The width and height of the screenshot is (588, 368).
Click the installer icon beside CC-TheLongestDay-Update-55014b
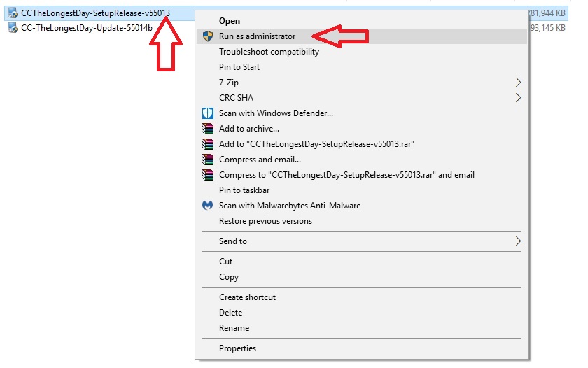(13, 28)
